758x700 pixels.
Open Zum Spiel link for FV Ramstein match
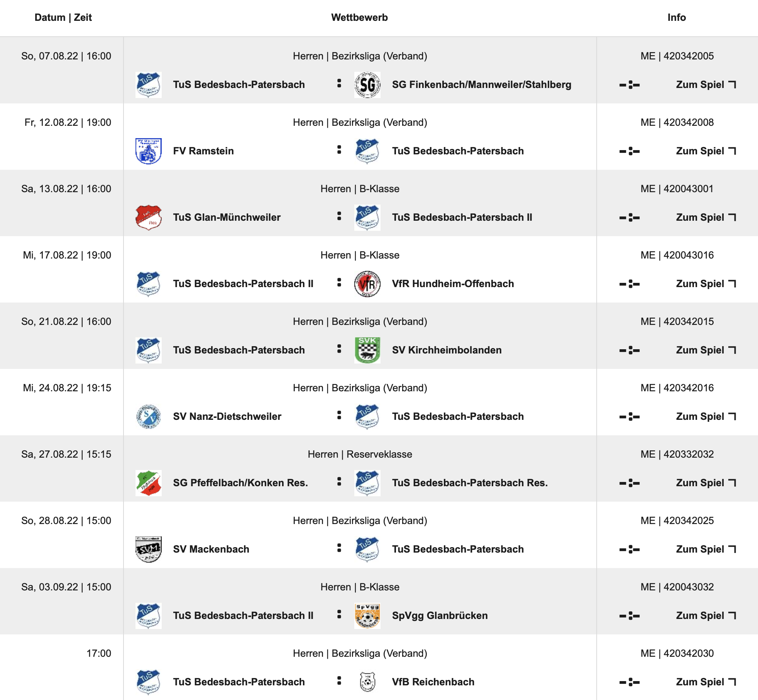[706, 151]
